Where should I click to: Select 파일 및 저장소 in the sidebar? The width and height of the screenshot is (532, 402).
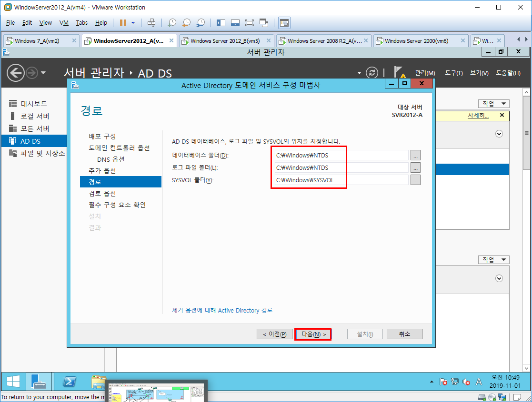tap(34, 153)
